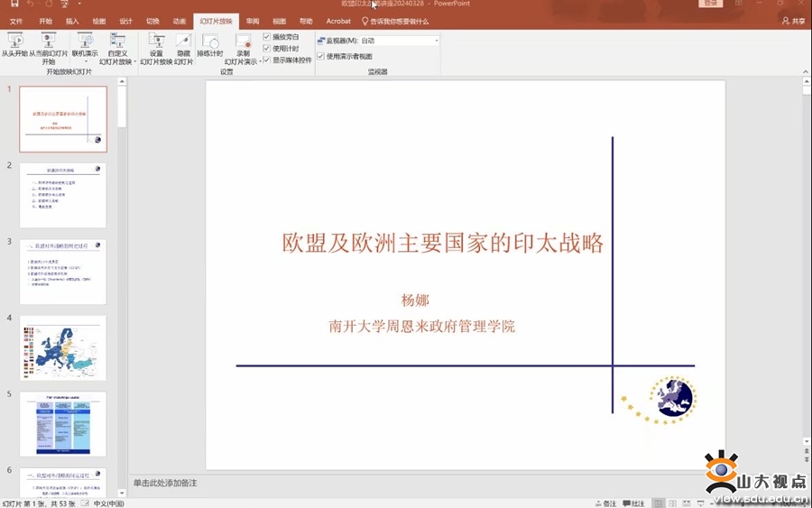Click the Share (共享) button
Viewport: 812px width, 508px height.
pos(793,21)
